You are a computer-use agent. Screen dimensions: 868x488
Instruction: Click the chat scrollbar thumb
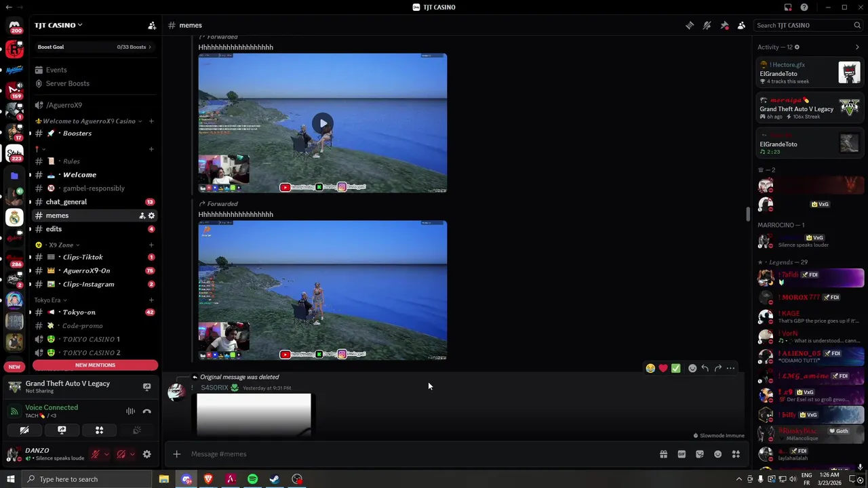coord(748,214)
